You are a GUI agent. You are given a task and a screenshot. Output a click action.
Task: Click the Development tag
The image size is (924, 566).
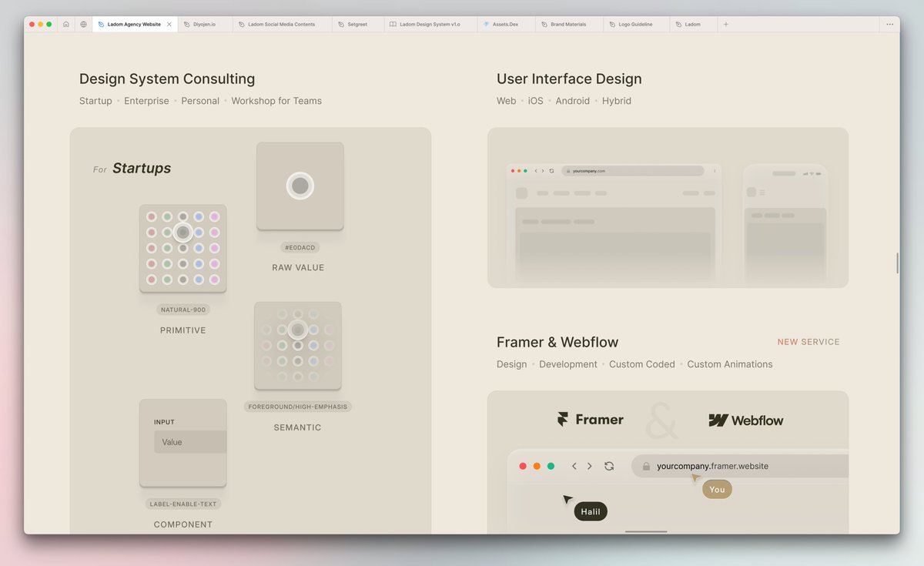coord(568,364)
